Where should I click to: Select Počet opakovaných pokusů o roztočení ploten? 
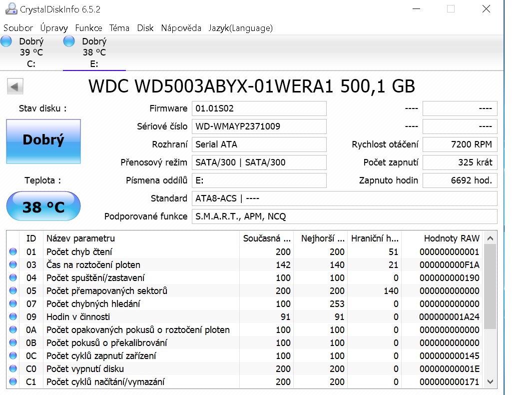(245, 330)
